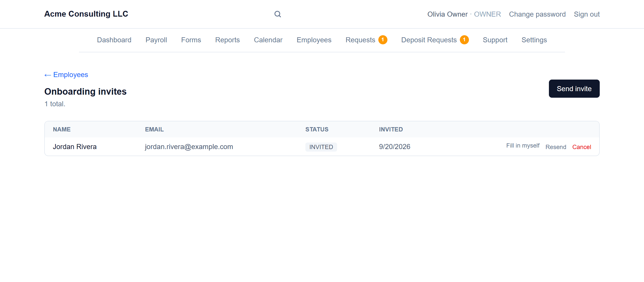
Task: Click the Olivia Owner user name
Action: [x=447, y=14]
